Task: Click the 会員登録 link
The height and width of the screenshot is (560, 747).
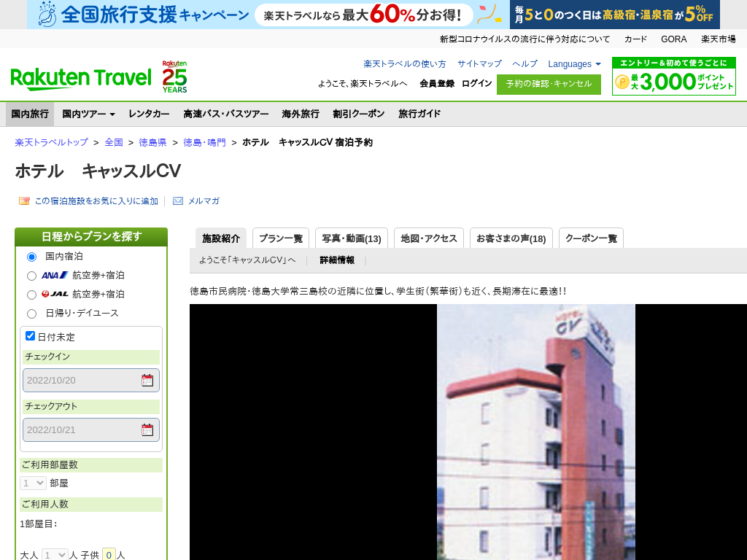Action: [437, 84]
